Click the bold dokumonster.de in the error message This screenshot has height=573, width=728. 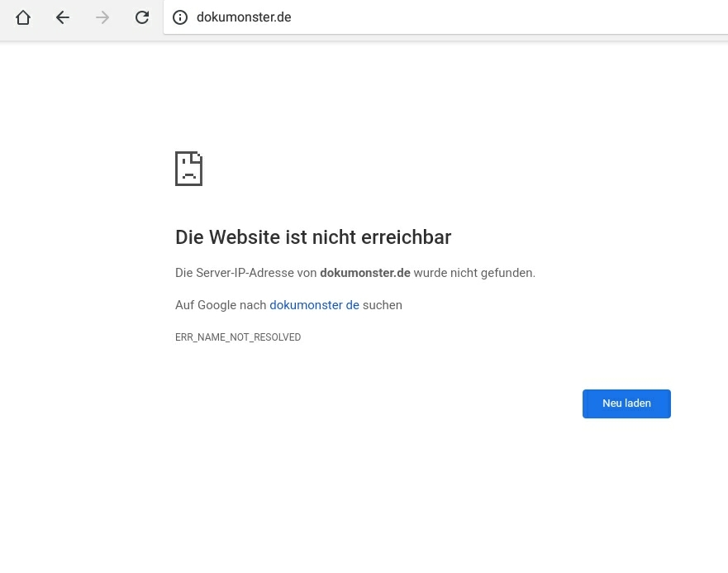click(x=365, y=273)
